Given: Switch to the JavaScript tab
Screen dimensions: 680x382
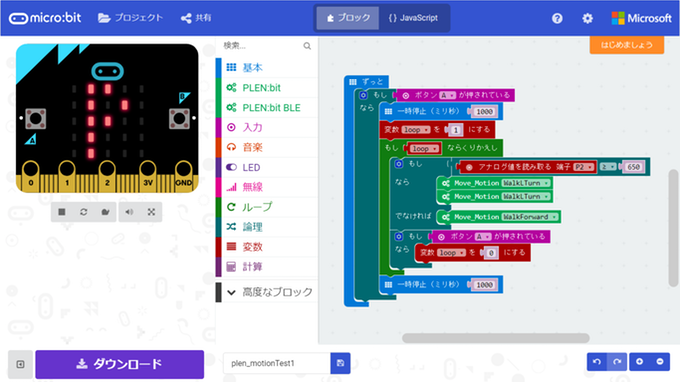Looking at the screenshot, I should click(x=414, y=18).
